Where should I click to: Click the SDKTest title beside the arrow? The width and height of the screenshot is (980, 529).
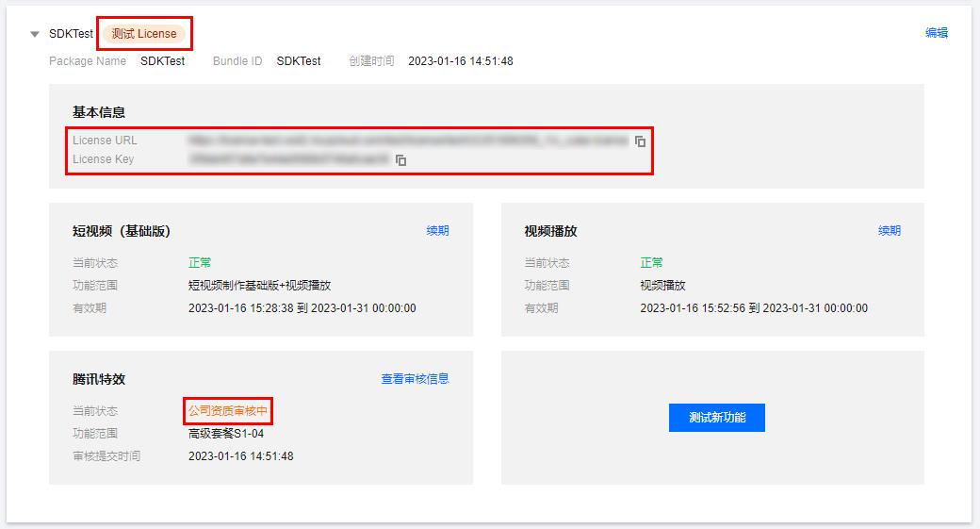pyautogui.click(x=71, y=34)
